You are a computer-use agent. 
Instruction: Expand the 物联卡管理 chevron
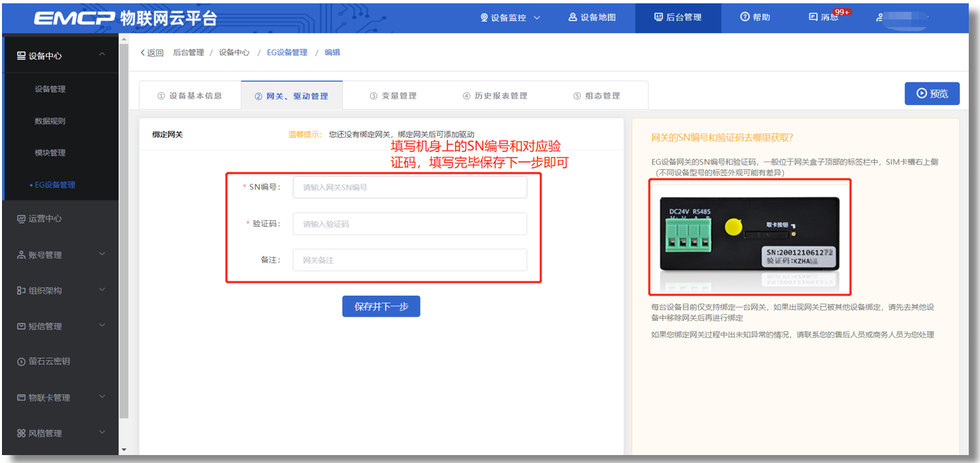click(x=102, y=396)
